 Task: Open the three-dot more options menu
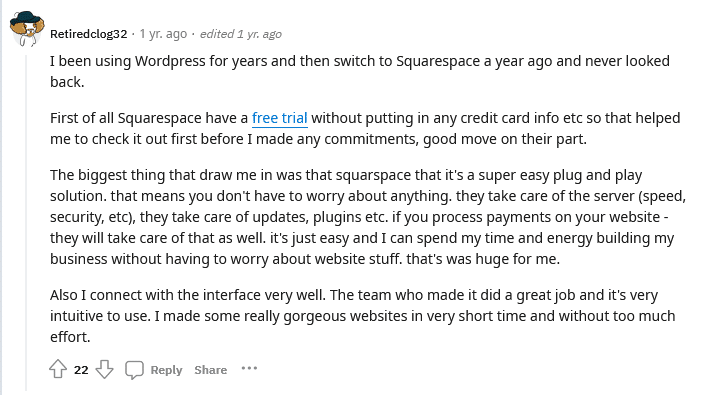click(249, 368)
